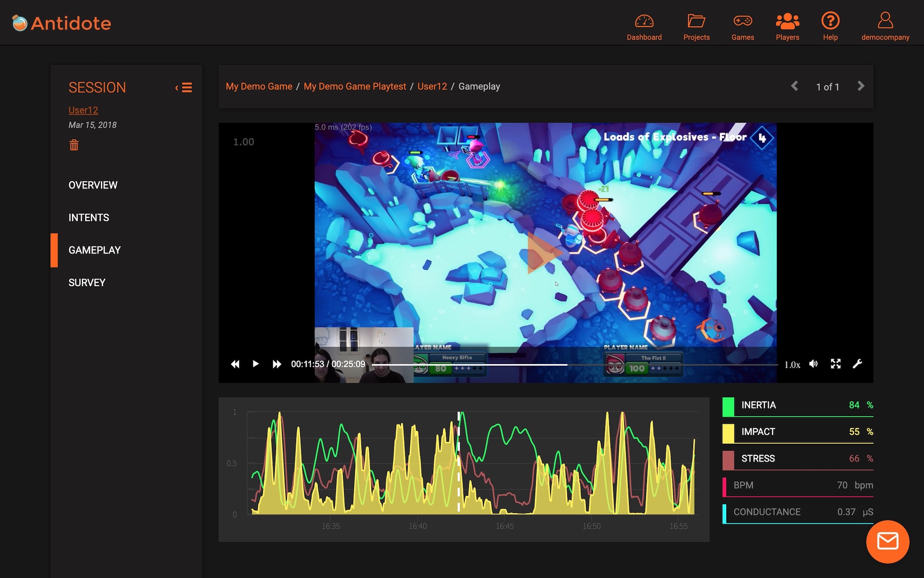Open the User12 link in sidebar
924x578 pixels.
[83, 110]
